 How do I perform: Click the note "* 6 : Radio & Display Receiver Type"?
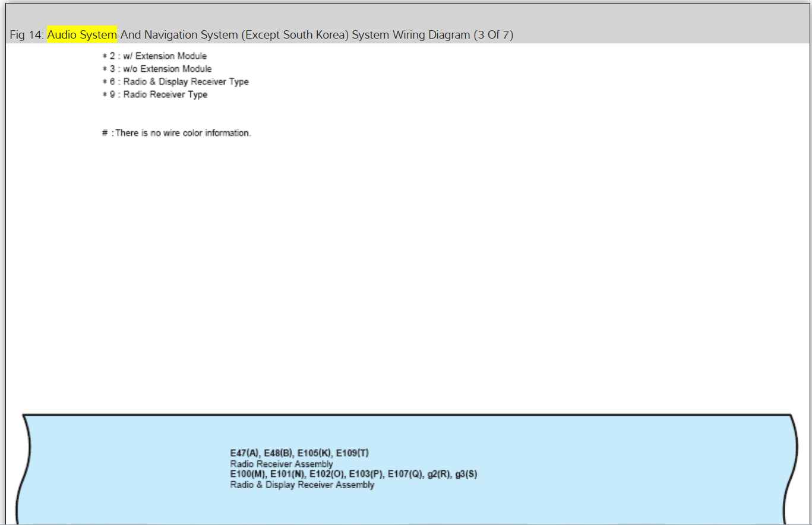pyautogui.click(x=175, y=82)
